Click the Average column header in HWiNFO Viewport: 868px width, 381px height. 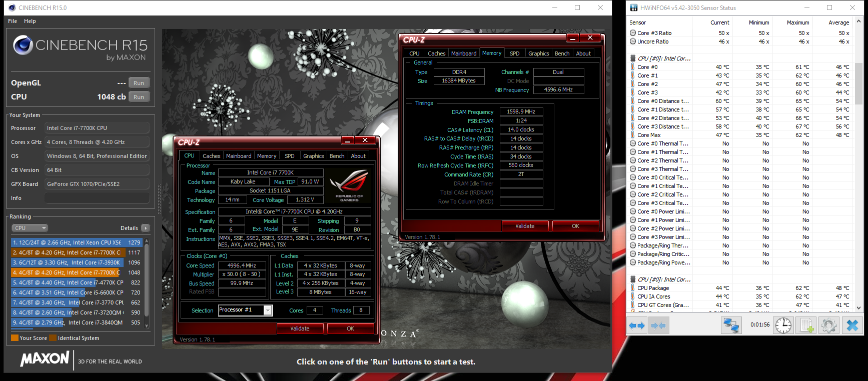838,22
